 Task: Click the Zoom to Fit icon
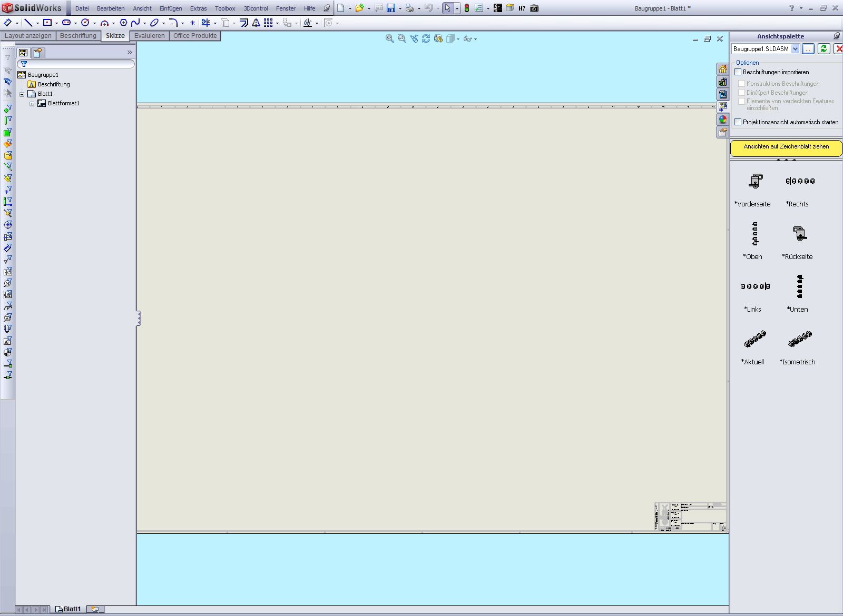coord(389,38)
